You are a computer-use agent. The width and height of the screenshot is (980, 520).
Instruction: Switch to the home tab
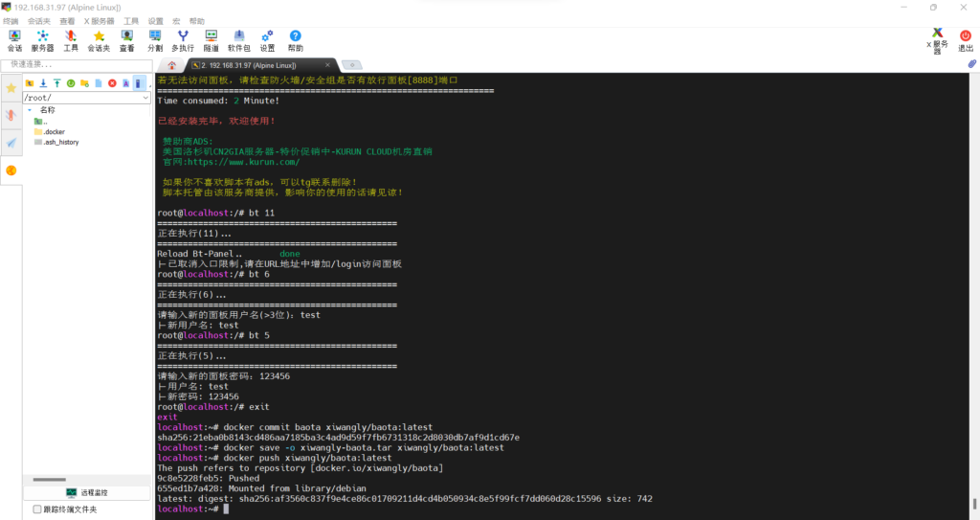(172, 65)
